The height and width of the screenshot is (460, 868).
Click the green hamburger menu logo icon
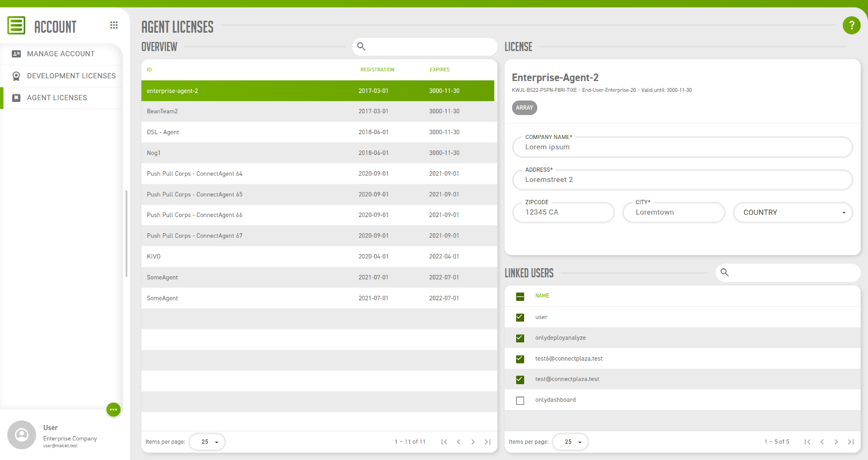[16, 25]
